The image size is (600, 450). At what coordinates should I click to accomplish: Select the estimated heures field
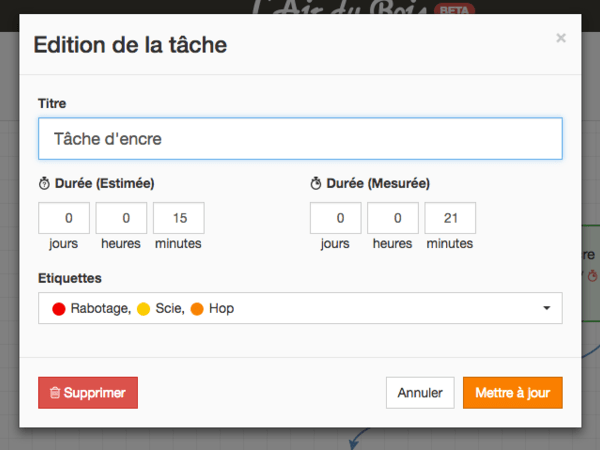[121, 218]
